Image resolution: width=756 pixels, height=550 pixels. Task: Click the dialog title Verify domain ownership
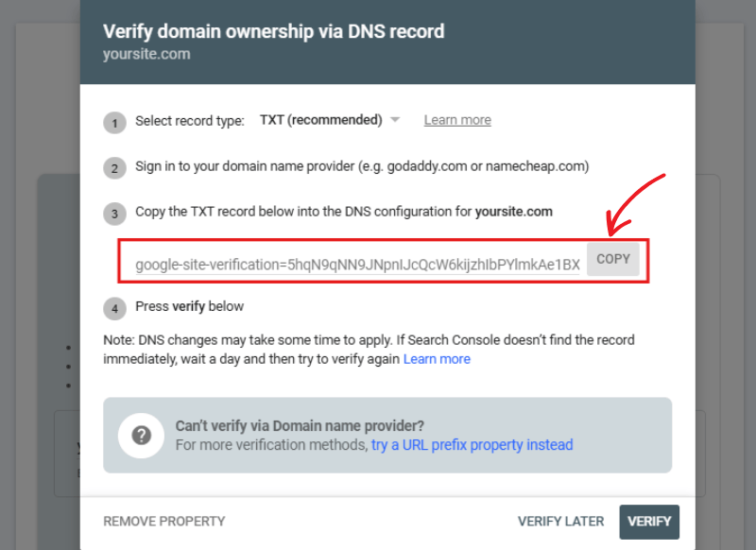pyautogui.click(x=273, y=31)
